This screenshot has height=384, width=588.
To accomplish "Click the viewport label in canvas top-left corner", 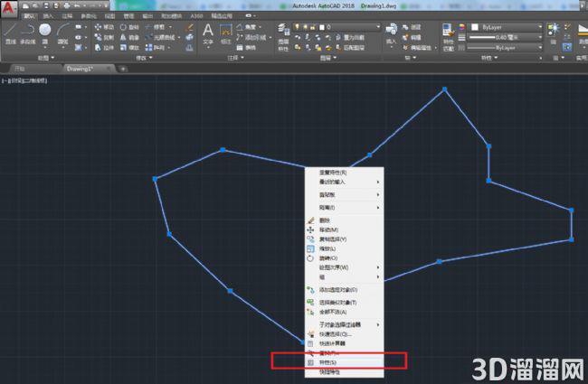I will (24, 80).
